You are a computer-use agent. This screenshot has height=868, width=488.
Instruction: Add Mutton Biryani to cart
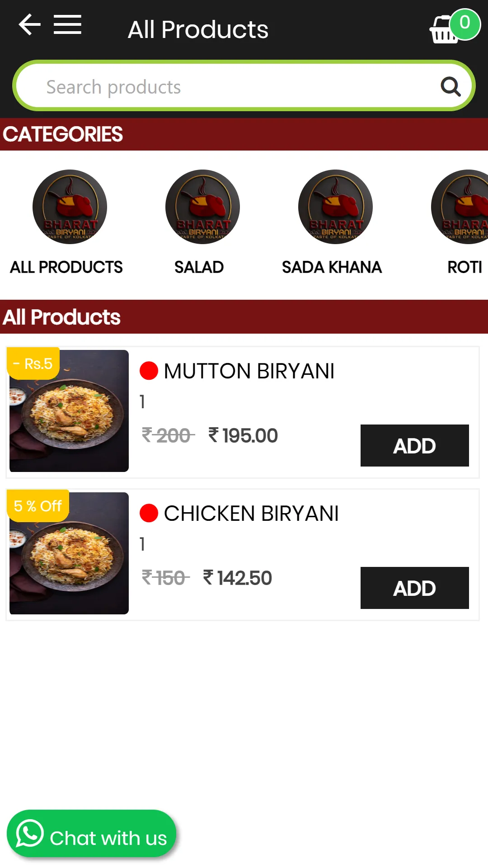pyautogui.click(x=414, y=445)
